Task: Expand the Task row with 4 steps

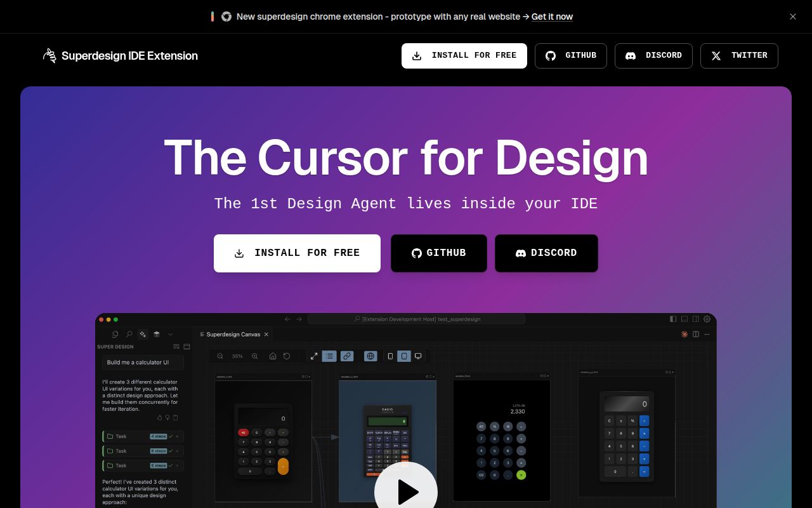Action: (x=143, y=436)
